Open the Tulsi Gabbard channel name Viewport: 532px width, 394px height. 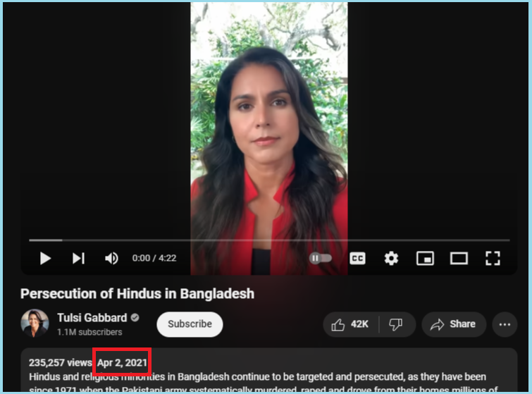pos(92,318)
